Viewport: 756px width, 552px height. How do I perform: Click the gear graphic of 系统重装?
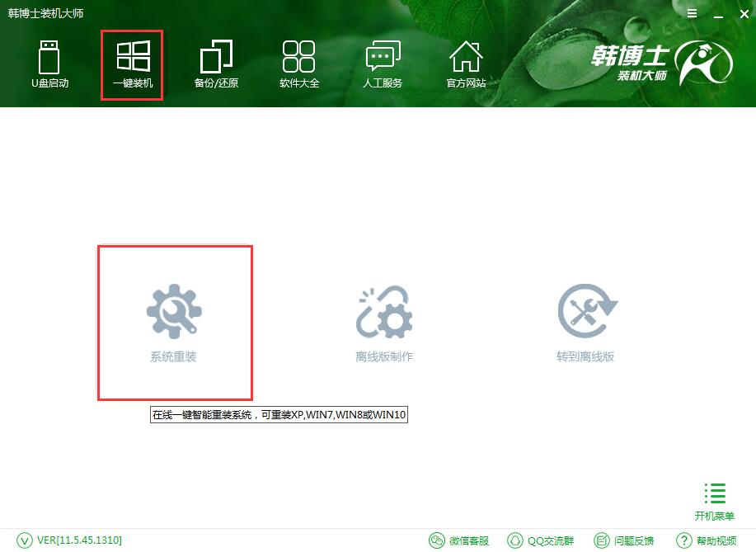(x=174, y=311)
